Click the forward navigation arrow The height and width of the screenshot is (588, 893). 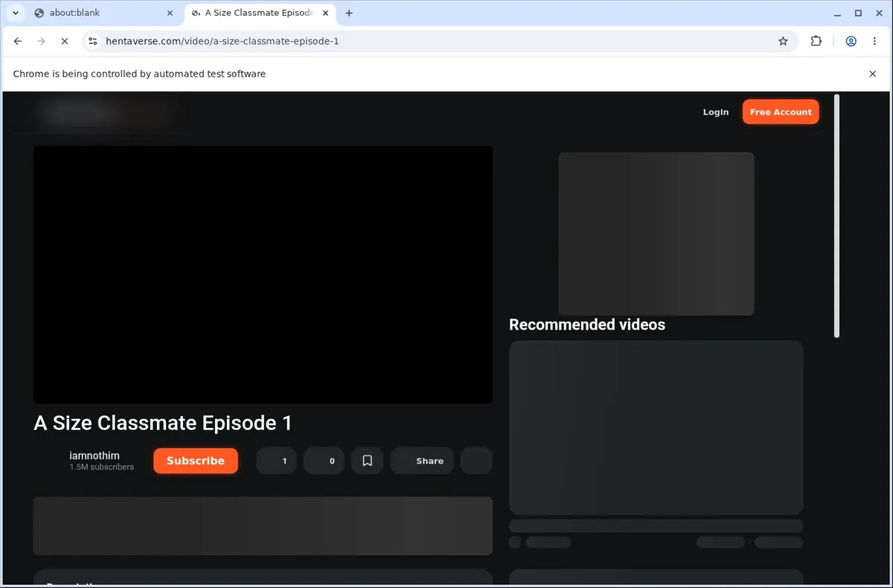pos(41,41)
